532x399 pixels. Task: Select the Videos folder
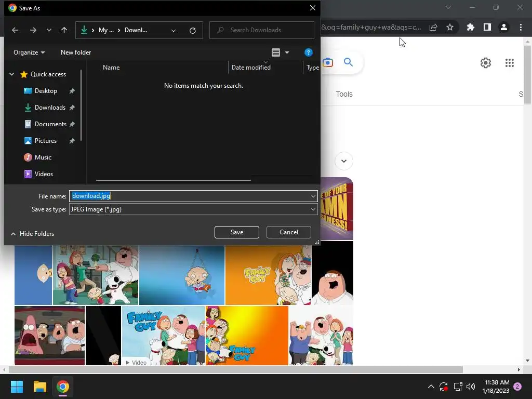44,174
